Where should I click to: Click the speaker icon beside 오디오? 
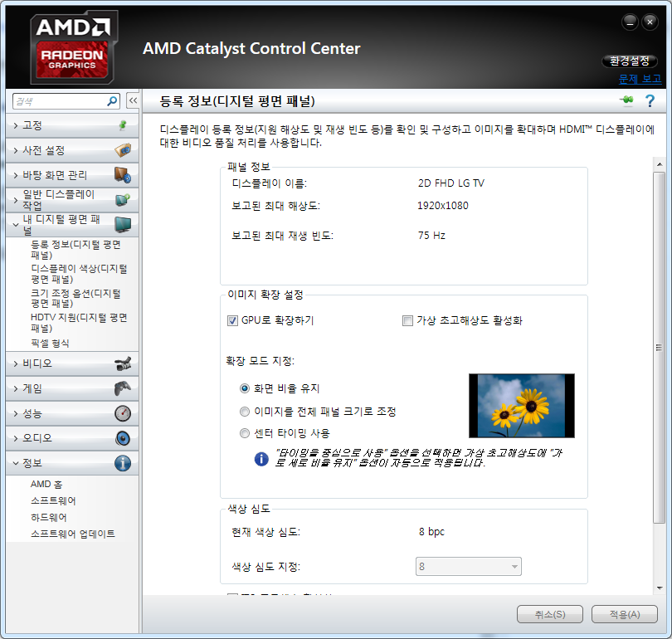click(x=123, y=438)
